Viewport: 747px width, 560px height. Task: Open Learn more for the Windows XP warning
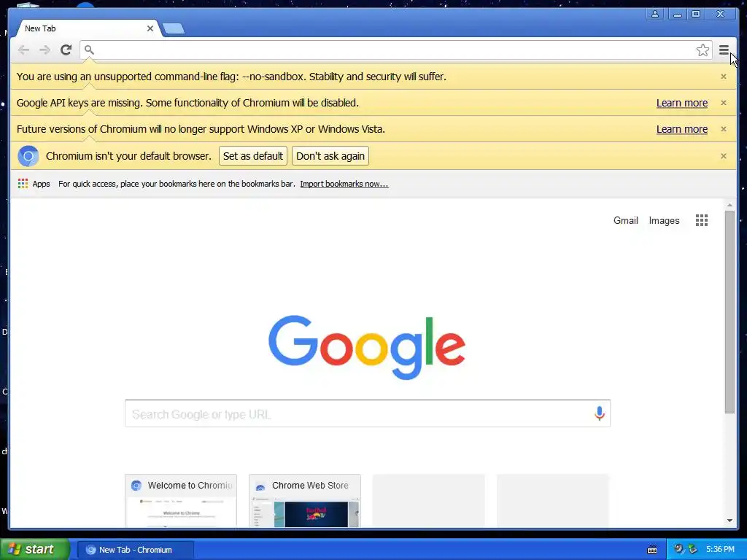682,129
